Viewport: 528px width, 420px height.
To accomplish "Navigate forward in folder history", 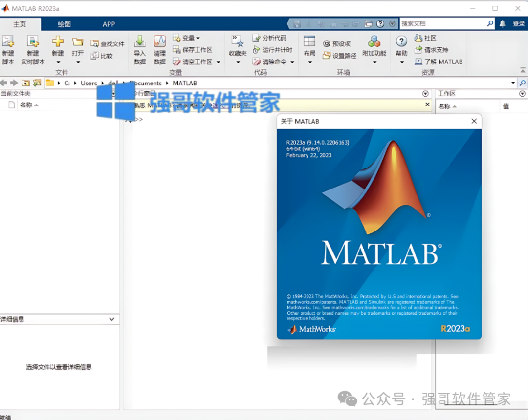I will [14, 83].
